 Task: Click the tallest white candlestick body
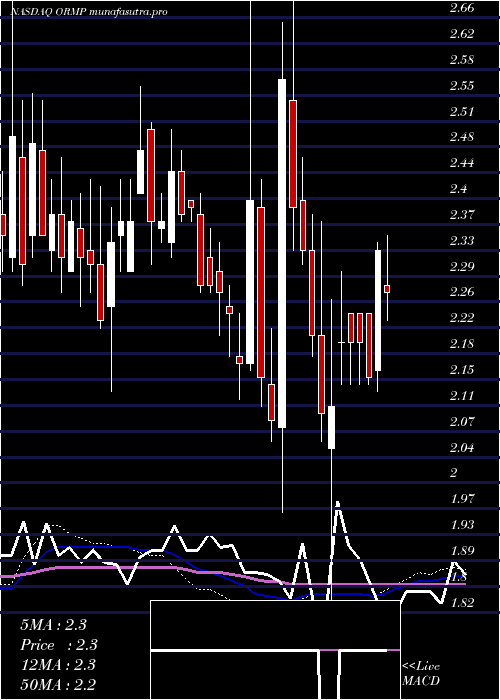pos(282,253)
